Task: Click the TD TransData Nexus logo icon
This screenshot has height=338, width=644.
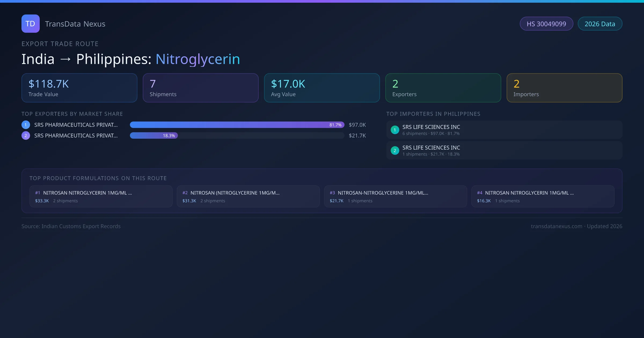Action: [x=30, y=24]
